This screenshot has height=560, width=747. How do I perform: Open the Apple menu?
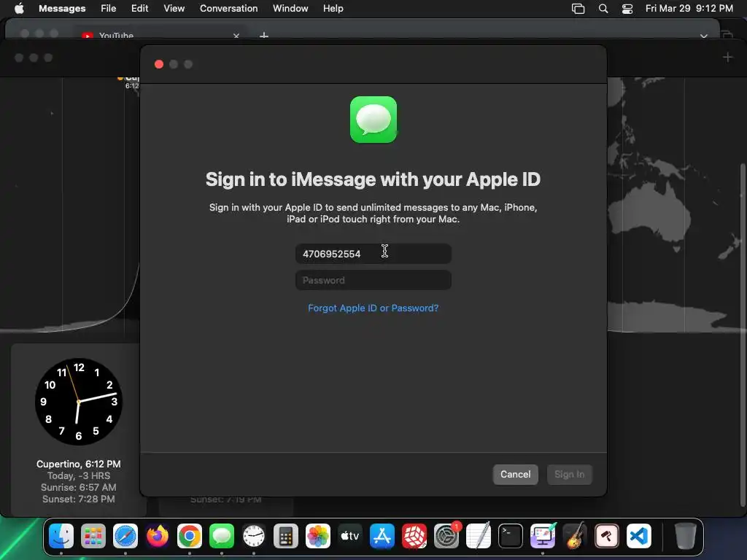click(19, 8)
